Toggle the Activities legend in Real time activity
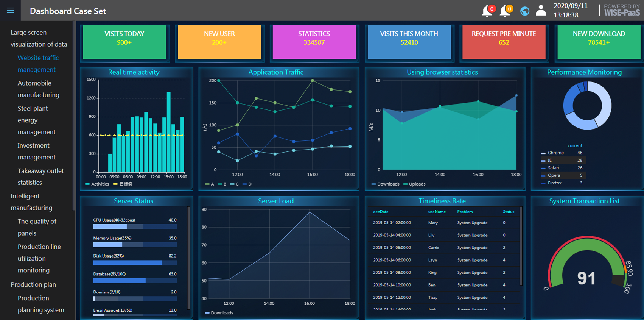This screenshot has height=320, width=644. [97, 184]
